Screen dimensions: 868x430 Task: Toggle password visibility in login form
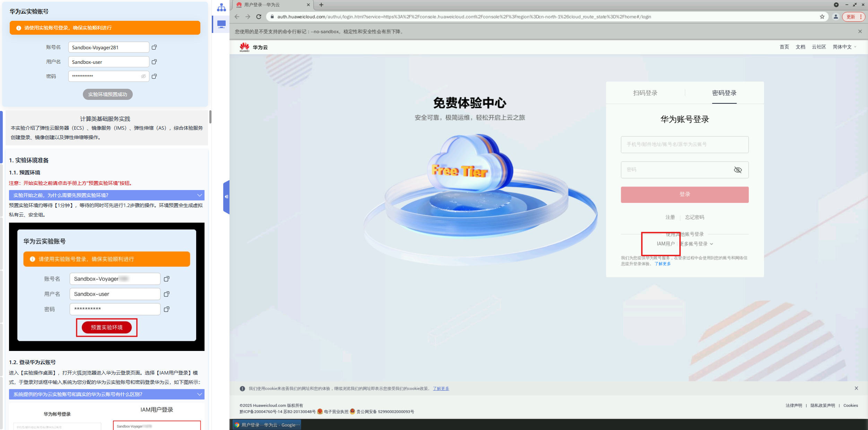point(738,170)
